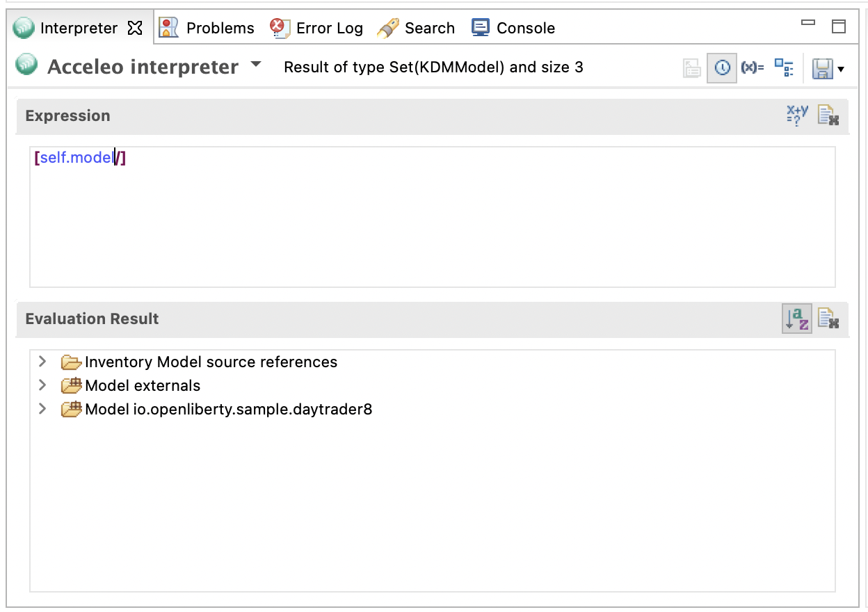Image resolution: width=868 pixels, height=612 pixels.
Task: Toggle the variables (x)= view
Action: click(x=753, y=68)
